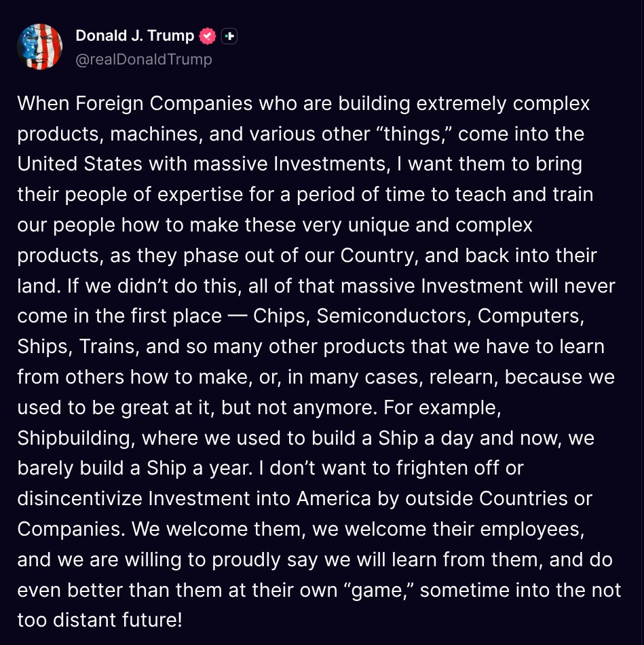644x645 pixels.
Task: Open the Donald J. Trump display name
Action: [x=134, y=36]
